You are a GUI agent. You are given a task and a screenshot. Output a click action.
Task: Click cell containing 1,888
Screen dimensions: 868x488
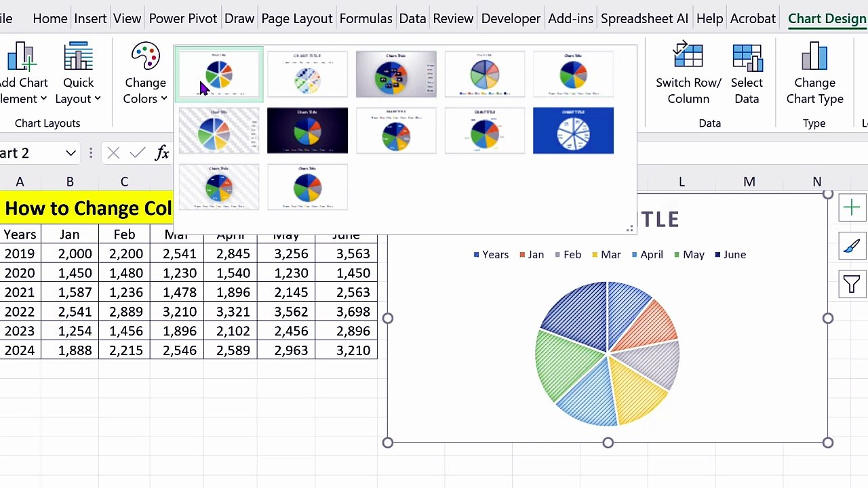(x=70, y=350)
